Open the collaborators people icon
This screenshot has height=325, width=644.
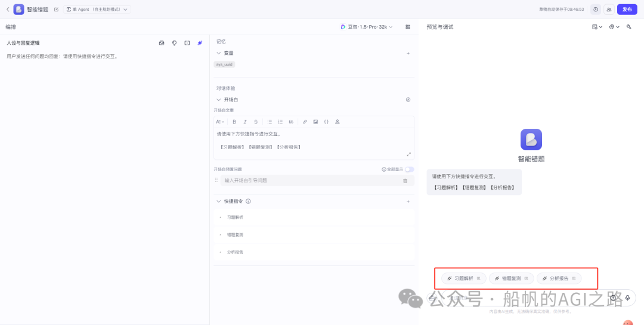609,10
